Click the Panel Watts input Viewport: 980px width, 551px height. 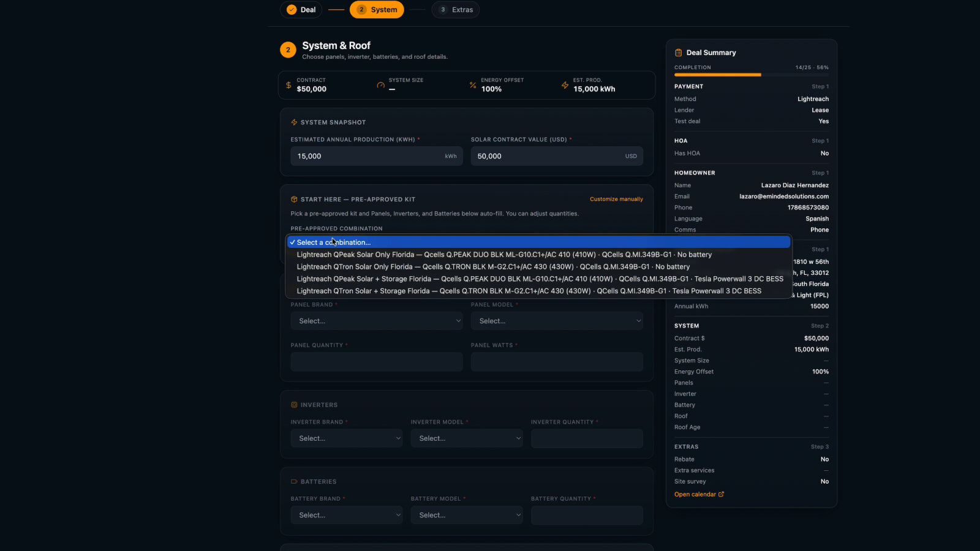click(x=557, y=362)
